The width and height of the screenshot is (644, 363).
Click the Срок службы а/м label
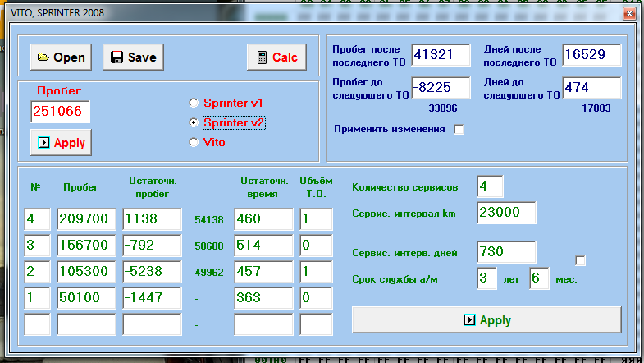pos(395,279)
